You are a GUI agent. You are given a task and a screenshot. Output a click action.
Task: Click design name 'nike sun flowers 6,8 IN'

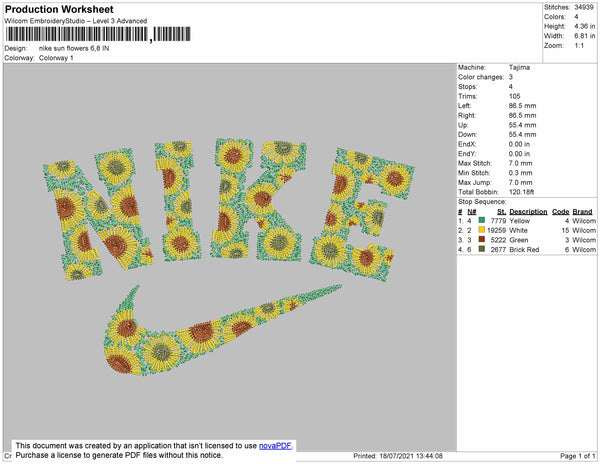(74, 49)
